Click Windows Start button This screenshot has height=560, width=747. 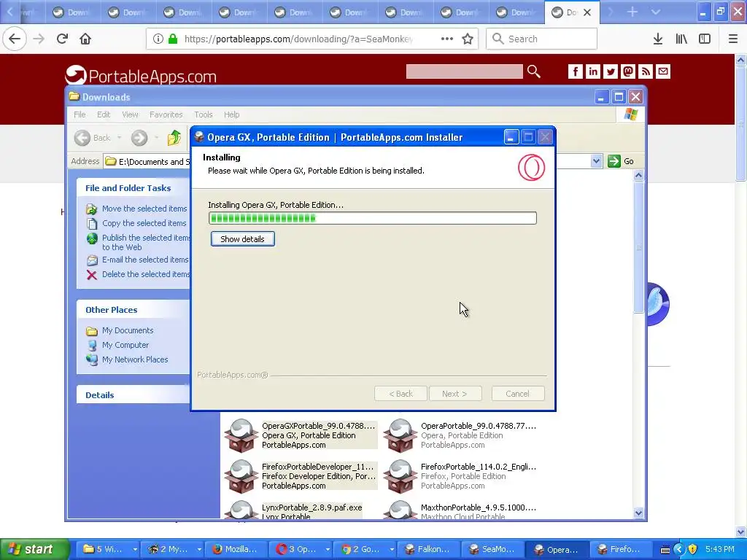click(x=34, y=549)
